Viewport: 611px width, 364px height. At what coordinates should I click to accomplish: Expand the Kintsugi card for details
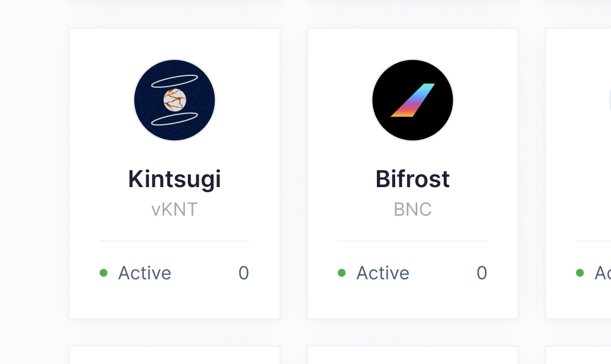point(174,172)
